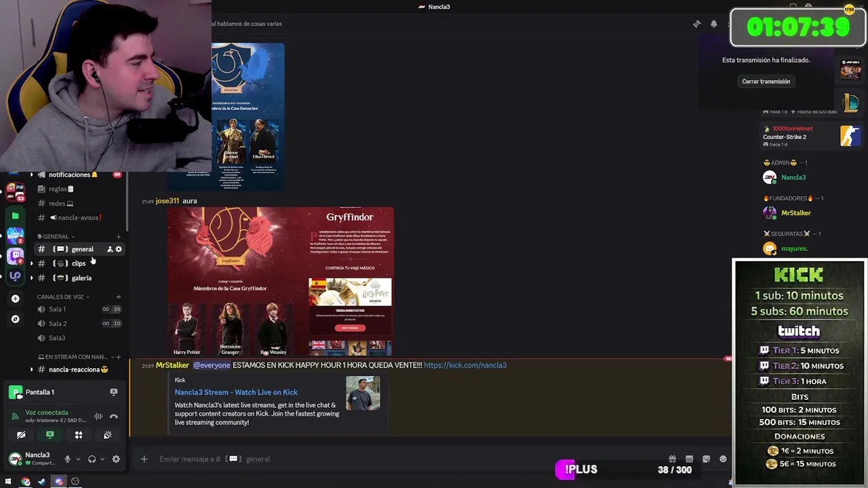Invite members to the general channel
868x488 pixels.
110,249
